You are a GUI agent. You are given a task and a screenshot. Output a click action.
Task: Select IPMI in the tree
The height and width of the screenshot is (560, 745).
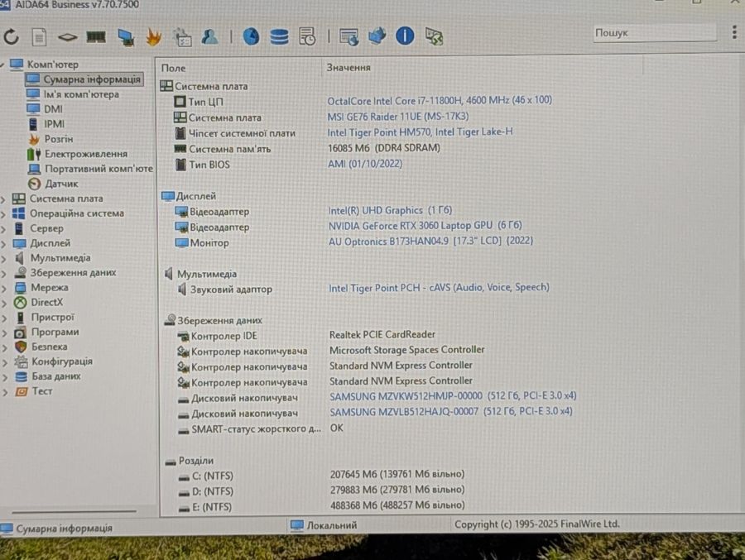click(x=54, y=124)
